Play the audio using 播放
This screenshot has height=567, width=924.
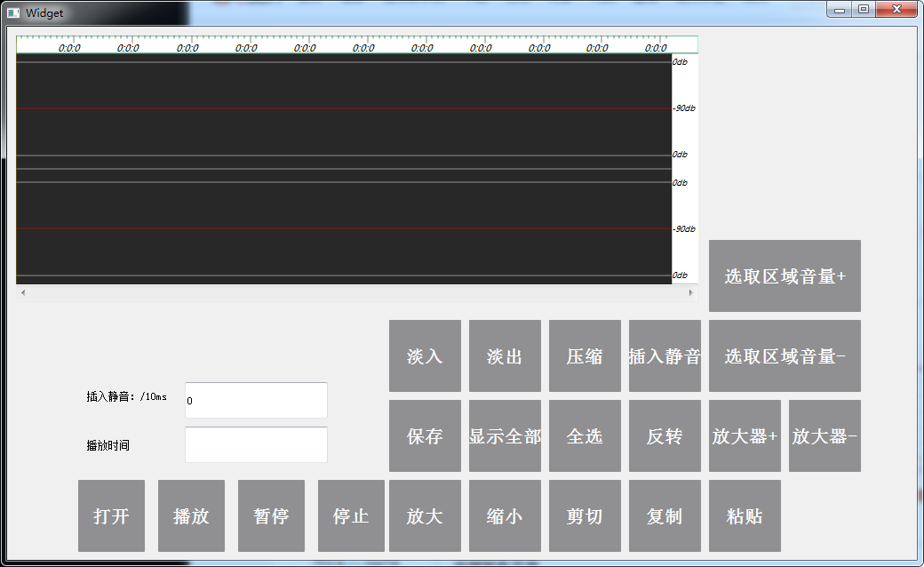click(190, 516)
